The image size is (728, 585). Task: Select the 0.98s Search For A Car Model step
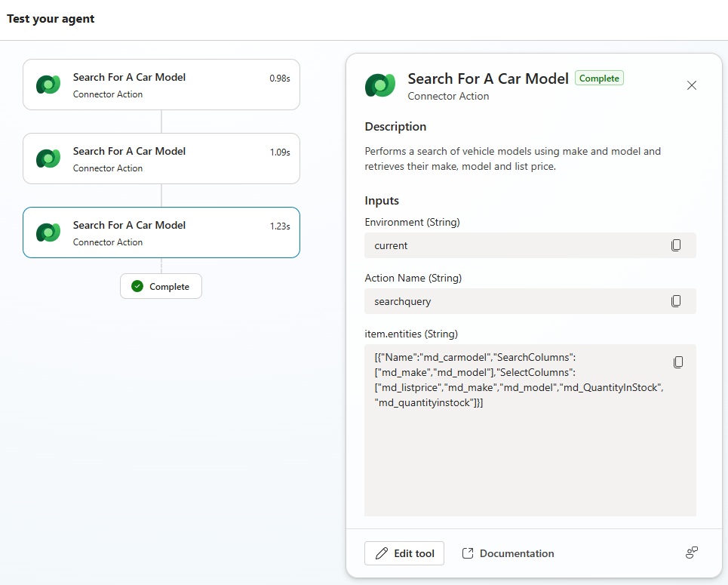coord(161,85)
